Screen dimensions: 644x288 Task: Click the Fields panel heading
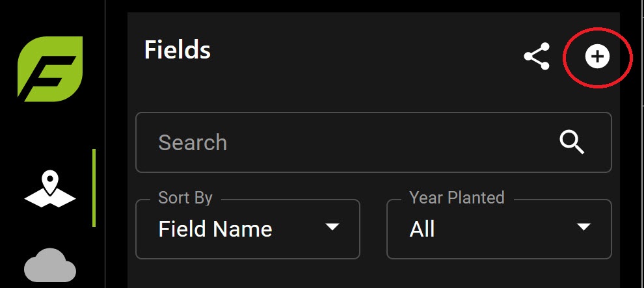[178, 49]
